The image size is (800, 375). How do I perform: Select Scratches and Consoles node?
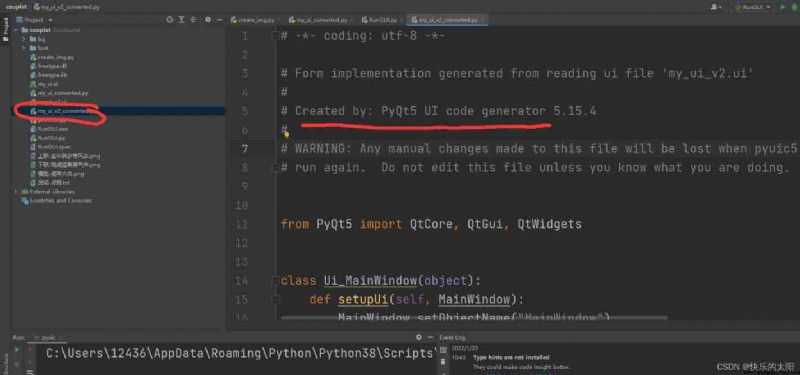point(57,201)
